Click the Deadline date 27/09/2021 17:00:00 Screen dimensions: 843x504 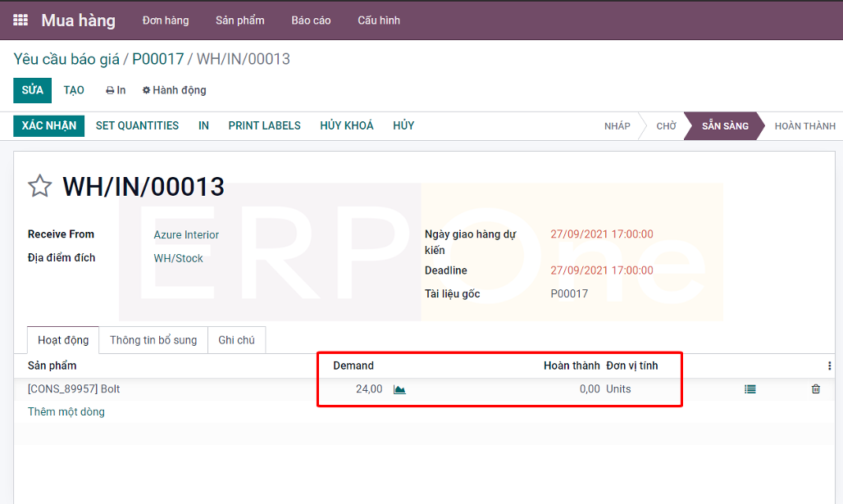coord(602,270)
